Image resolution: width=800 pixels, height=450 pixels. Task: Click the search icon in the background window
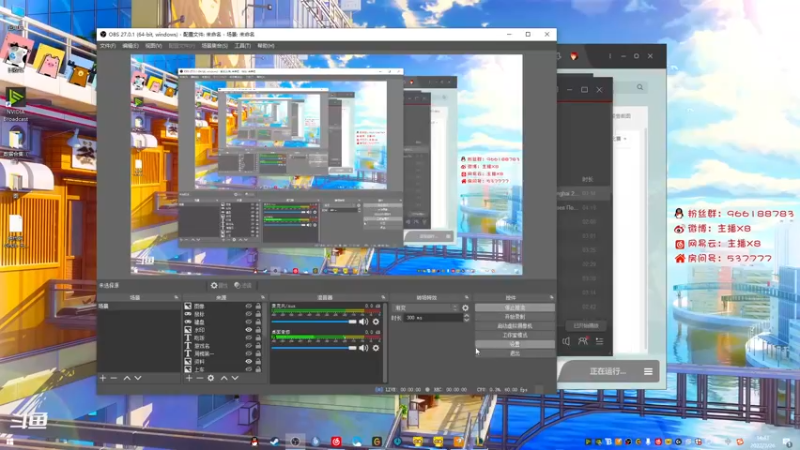[x=640, y=87]
